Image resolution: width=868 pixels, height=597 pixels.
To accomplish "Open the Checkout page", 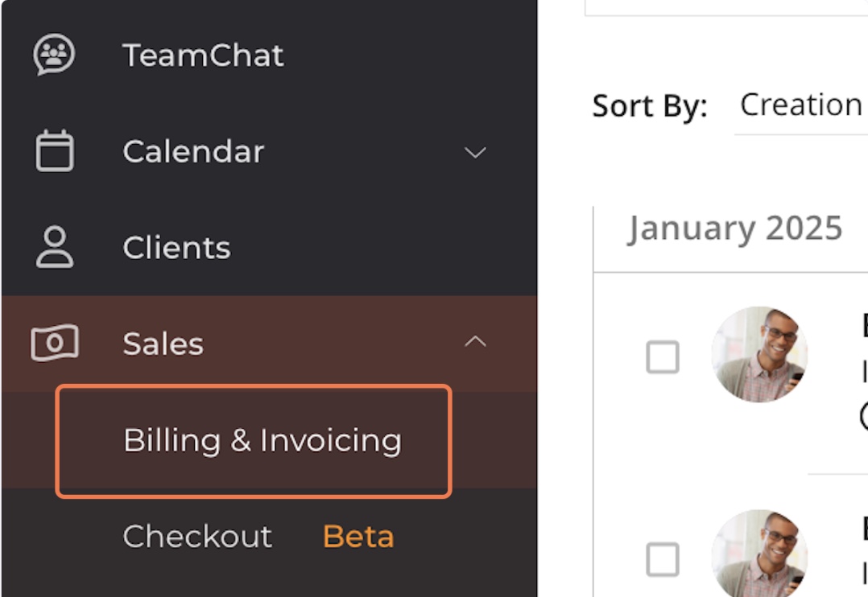I will click(197, 537).
